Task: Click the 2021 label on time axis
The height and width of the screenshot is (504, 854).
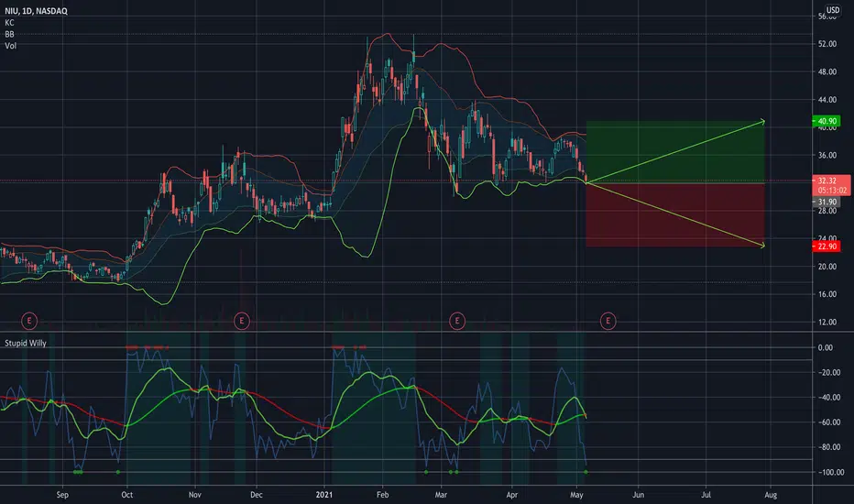Action: tap(324, 495)
